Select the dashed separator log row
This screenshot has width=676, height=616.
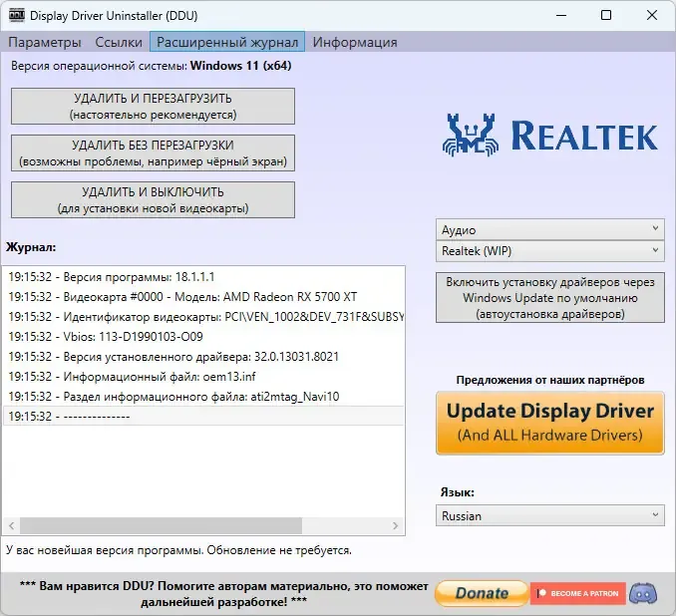click(203, 416)
